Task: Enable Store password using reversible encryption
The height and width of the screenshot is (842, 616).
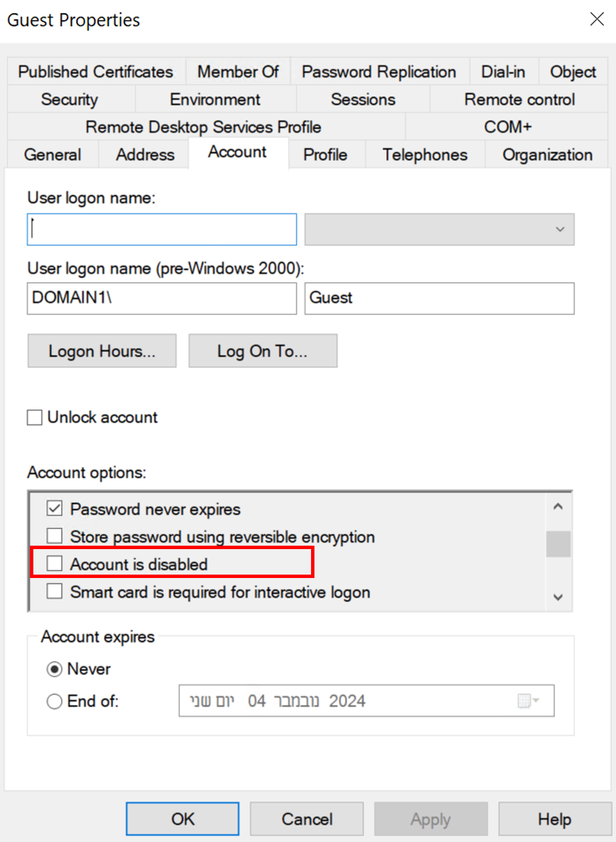Action: pyautogui.click(x=54, y=536)
